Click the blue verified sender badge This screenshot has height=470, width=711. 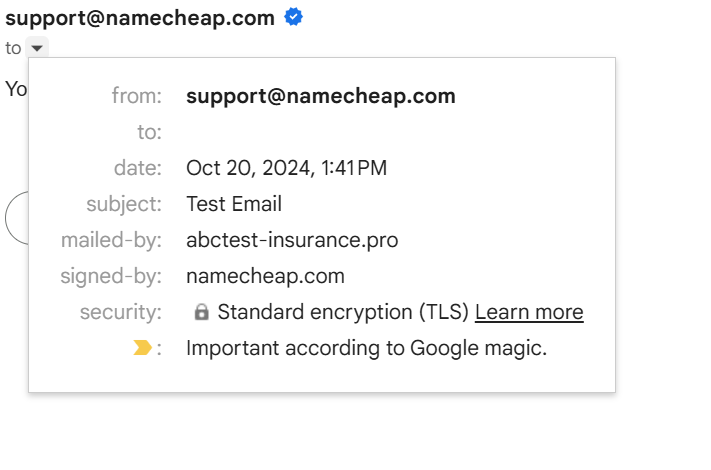click(294, 17)
